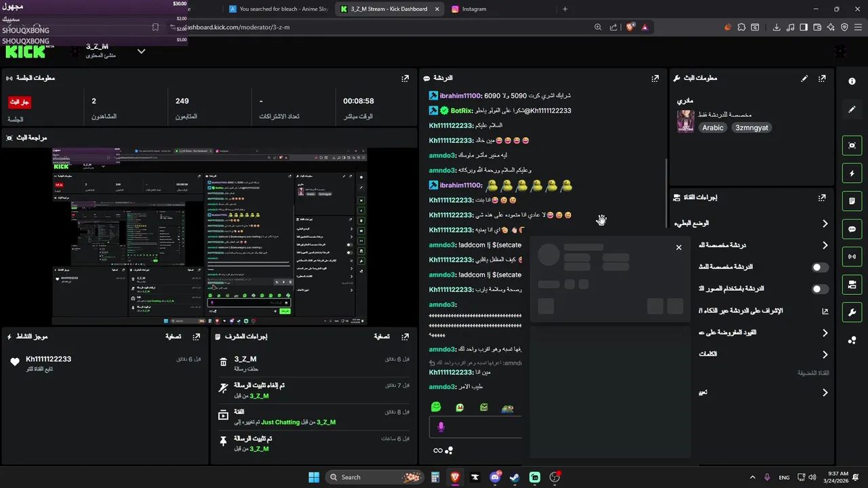The height and width of the screenshot is (488, 868).
Task: Click the stream category thumbnail image
Action: coord(685,121)
